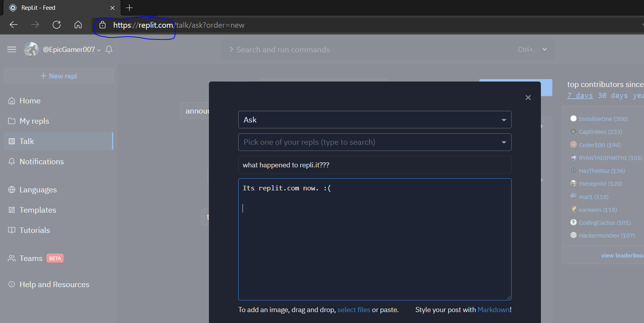The image size is (644, 323).
Task: View site info via address bar lock icon
Action: (x=102, y=25)
